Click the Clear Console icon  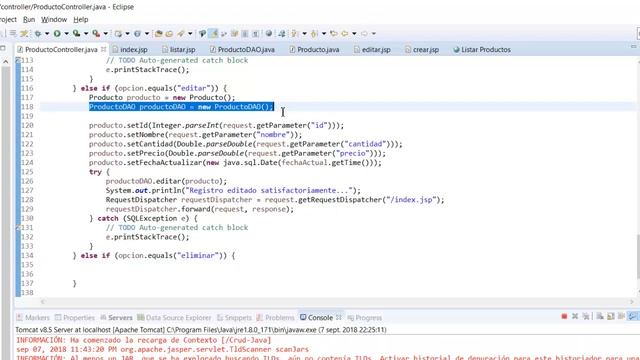click(x=600, y=316)
